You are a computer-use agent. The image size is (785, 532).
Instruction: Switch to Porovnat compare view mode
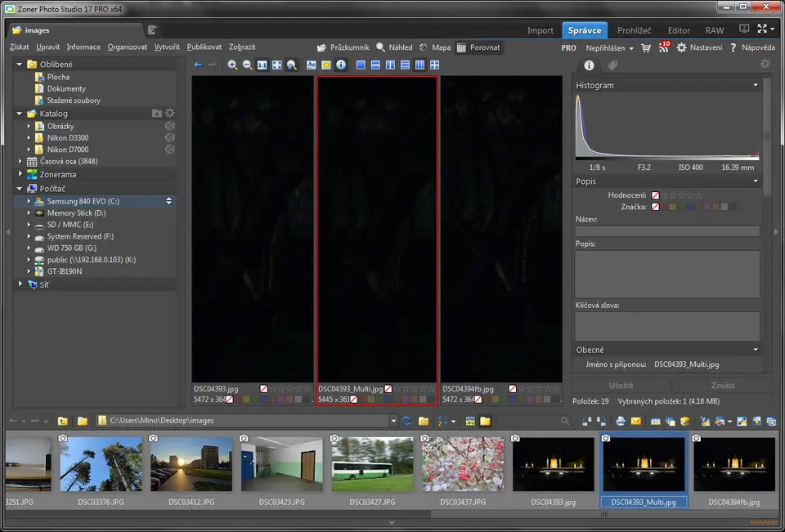pos(479,47)
